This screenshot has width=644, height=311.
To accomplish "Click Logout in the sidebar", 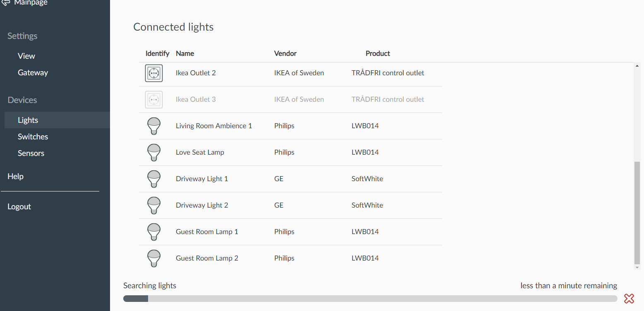I will coord(19,206).
